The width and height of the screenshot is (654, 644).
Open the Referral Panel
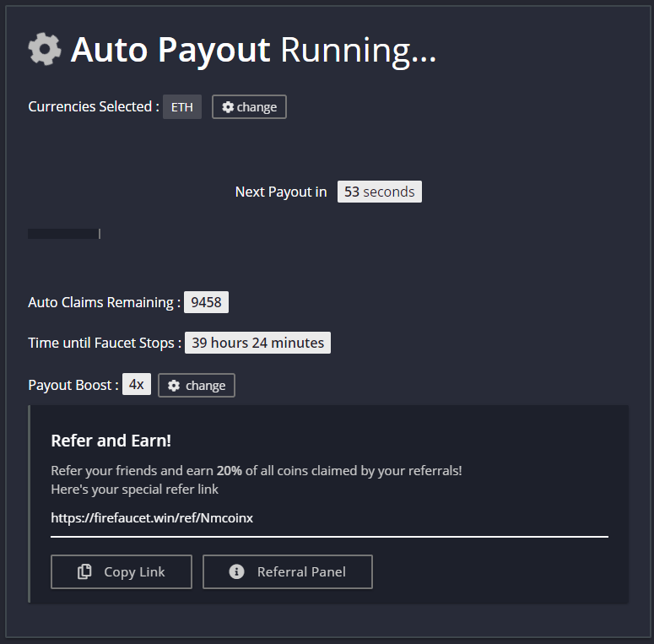click(288, 572)
